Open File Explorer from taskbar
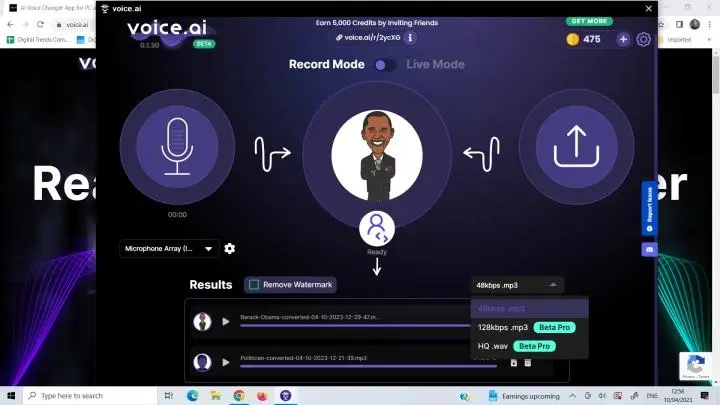720x405 pixels. tap(215, 395)
